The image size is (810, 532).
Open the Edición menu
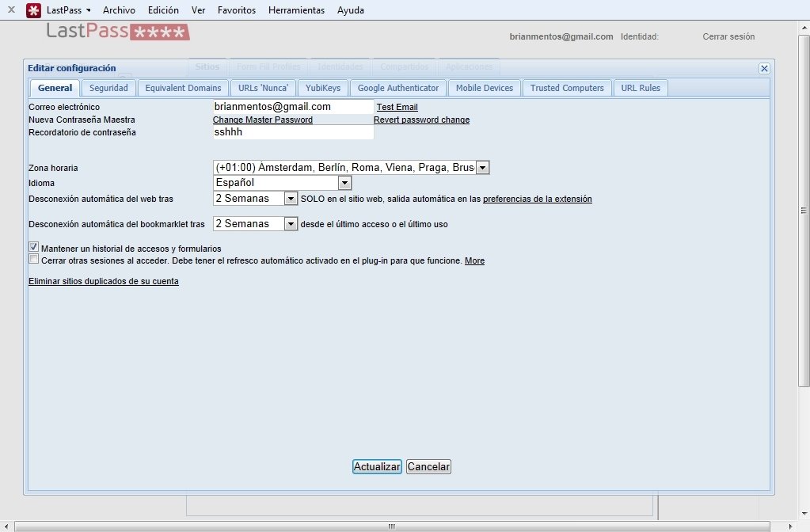coord(163,9)
